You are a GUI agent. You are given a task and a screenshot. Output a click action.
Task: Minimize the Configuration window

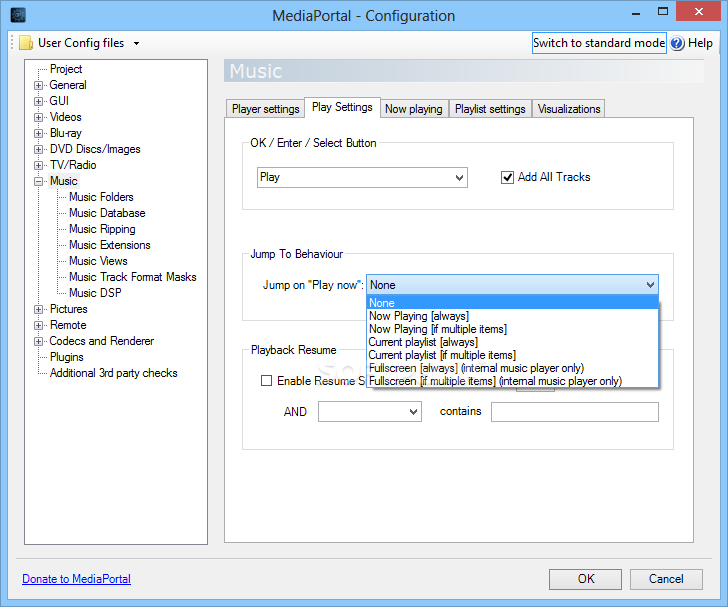[636, 13]
